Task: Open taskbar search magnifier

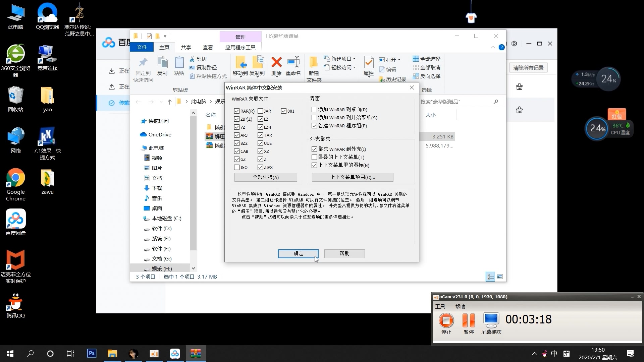Action: pyautogui.click(x=30, y=353)
